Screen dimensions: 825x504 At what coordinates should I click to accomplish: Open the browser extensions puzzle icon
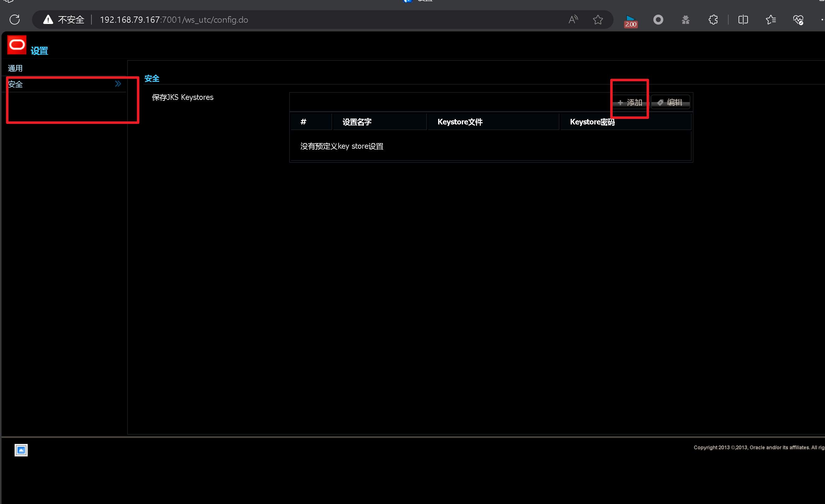(713, 20)
